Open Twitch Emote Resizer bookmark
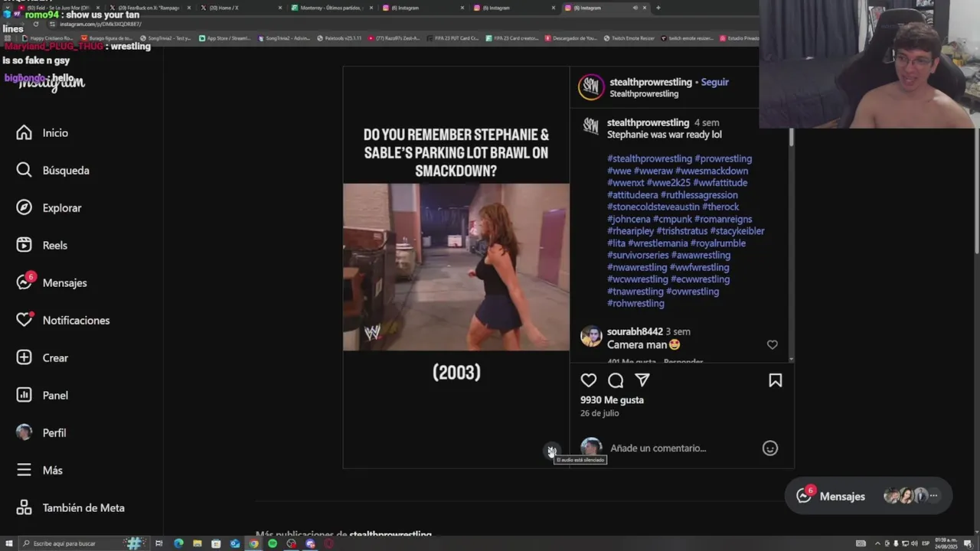The image size is (980, 551). tap(628, 38)
